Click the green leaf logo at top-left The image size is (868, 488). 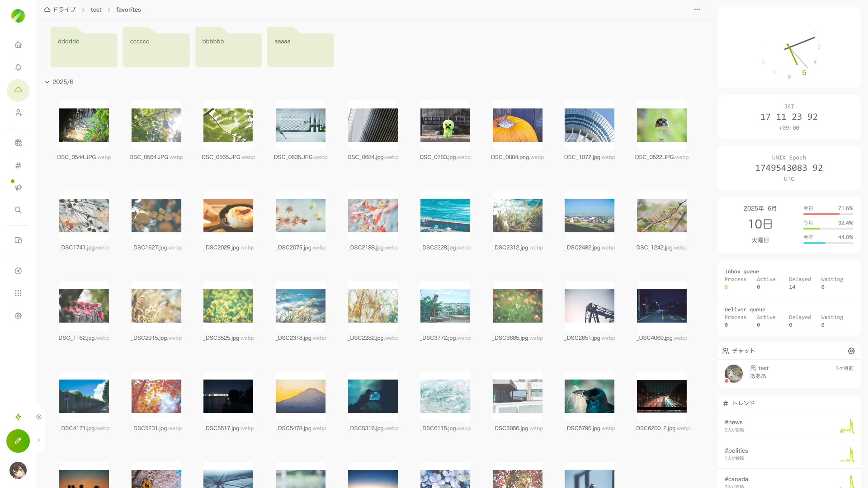point(18,16)
